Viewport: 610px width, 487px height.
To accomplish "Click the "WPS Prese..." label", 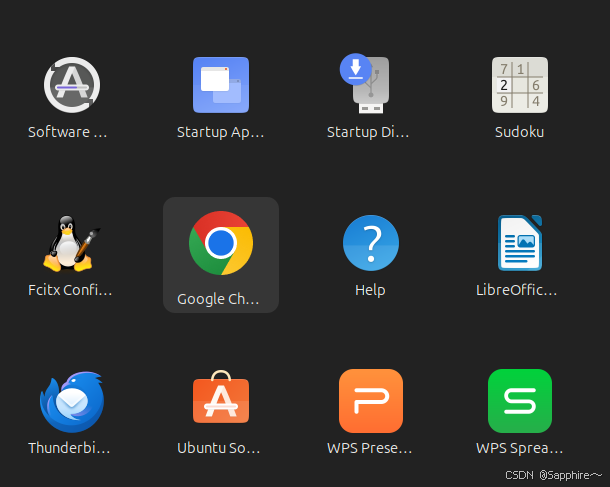I will point(370,448).
